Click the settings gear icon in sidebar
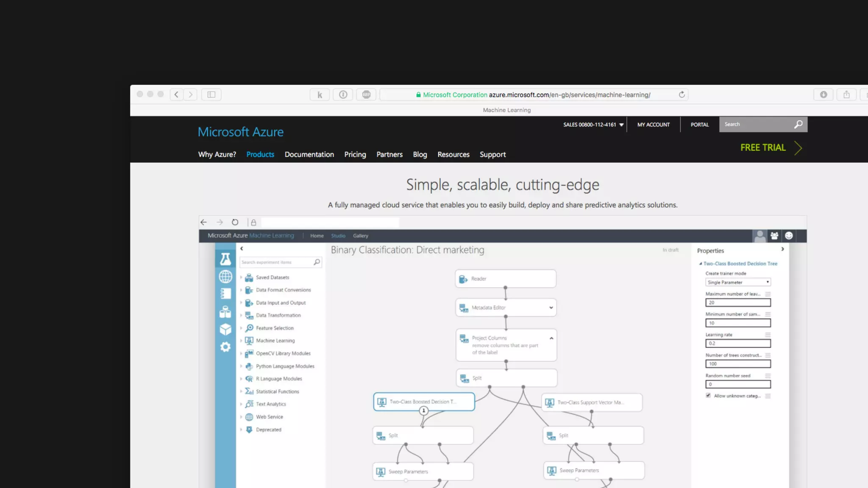Screen dimensions: 868x488 coord(225,347)
